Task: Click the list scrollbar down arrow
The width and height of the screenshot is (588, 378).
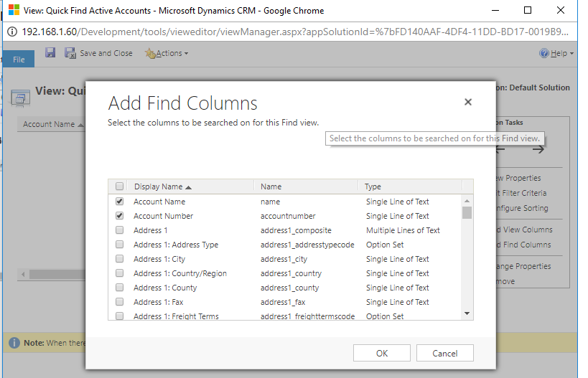Action: pos(467,313)
